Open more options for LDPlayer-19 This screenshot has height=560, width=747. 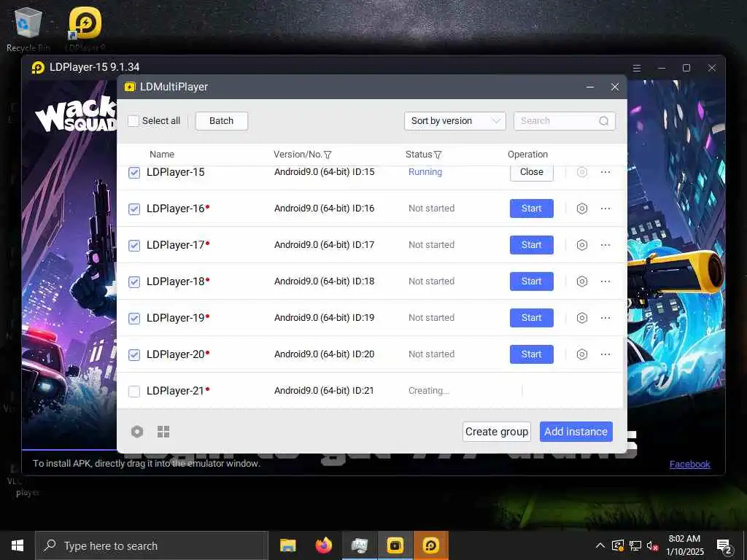point(605,318)
